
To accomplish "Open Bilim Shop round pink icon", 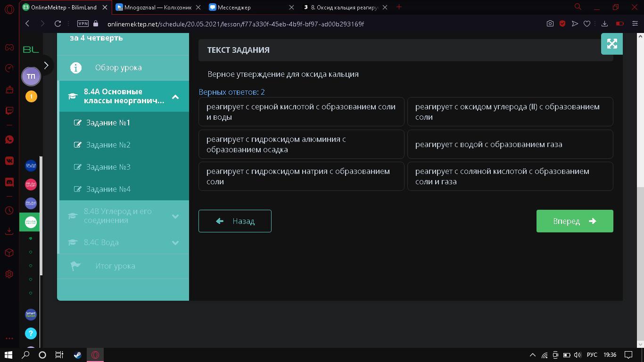I will click(31, 185).
